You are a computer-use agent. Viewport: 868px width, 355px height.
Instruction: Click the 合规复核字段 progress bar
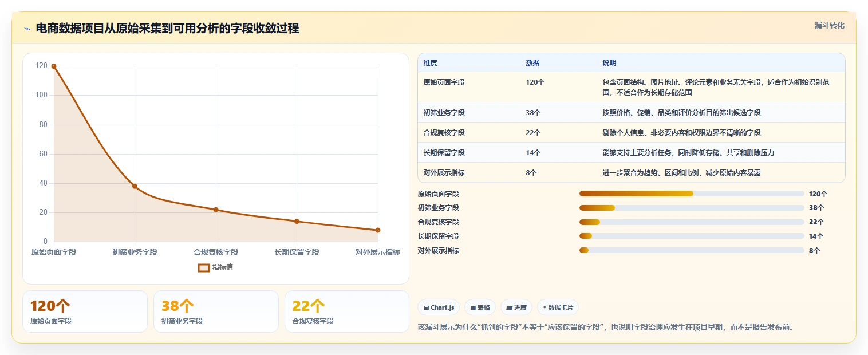pyautogui.click(x=692, y=222)
